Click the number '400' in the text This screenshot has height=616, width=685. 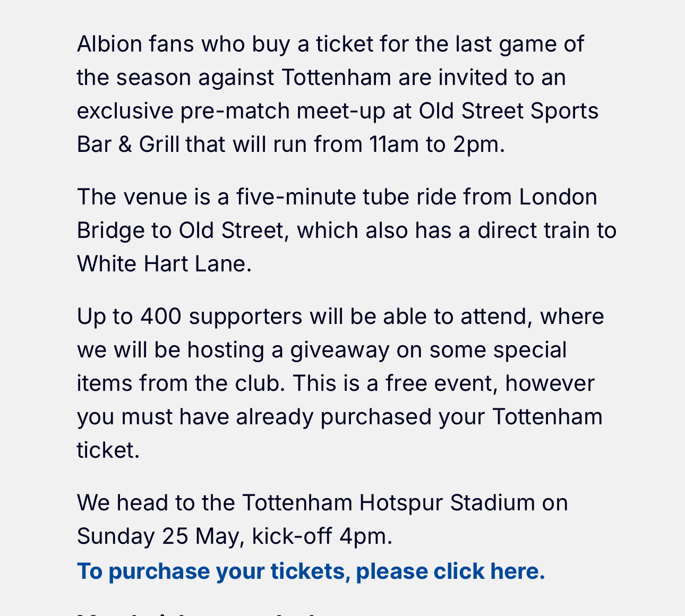pyautogui.click(x=161, y=316)
